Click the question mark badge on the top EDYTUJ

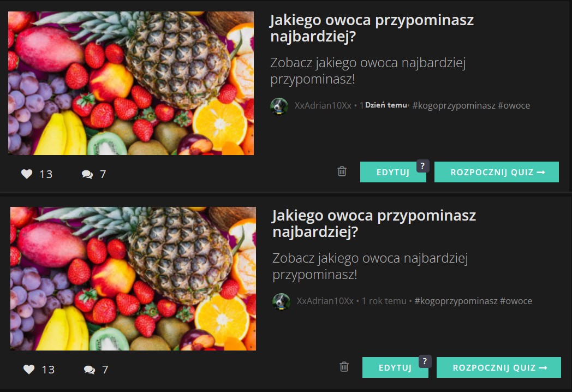422,166
